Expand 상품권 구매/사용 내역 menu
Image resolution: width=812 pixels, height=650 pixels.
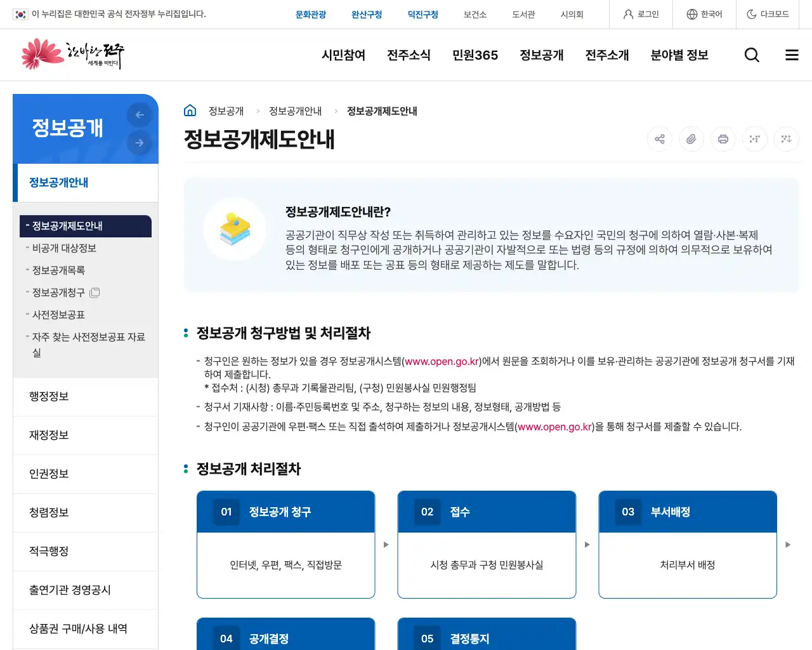86,628
